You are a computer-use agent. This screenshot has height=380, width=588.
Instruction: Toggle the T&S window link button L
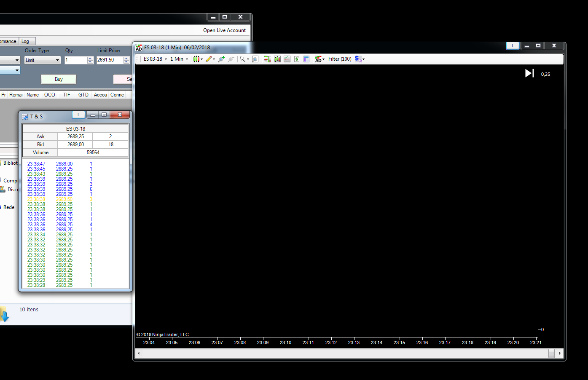click(79, 115)
